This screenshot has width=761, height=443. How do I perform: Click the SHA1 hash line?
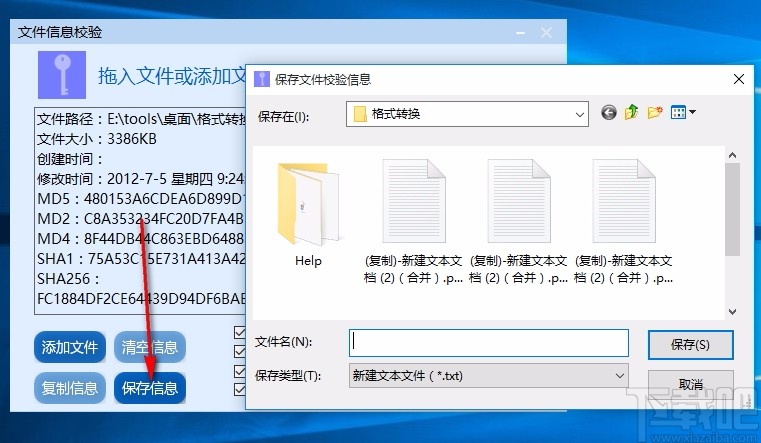(x=141, y=259)
